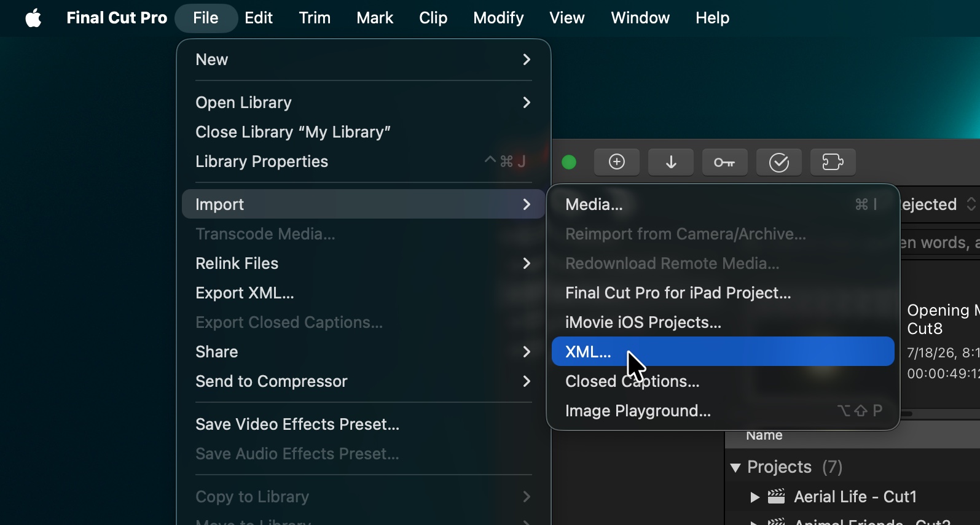980x525 pixels.
Task: Choose Import Media...
Action: [723, 204]
